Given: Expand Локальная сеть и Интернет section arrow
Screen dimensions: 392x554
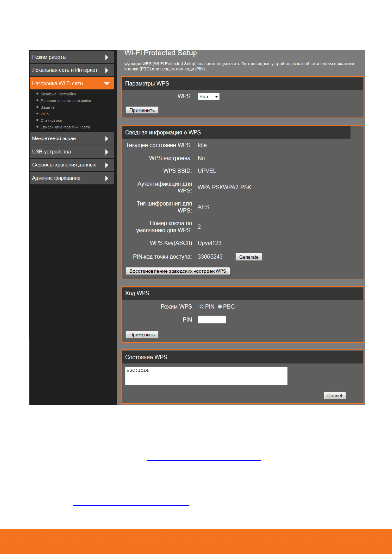Looking at the screenshot, I should click(x=107, y=70).
